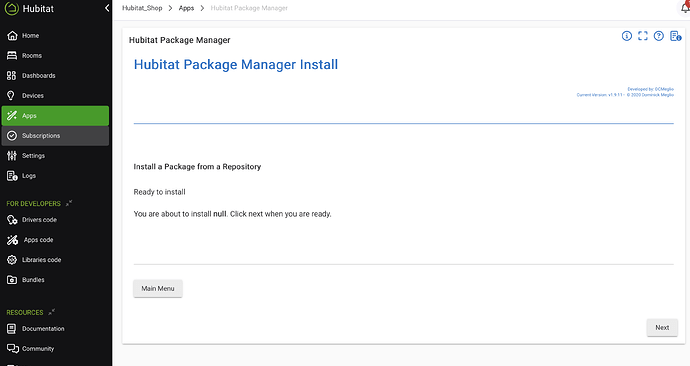Click the Rooms bed icon
690x366 pixels.
click(x=12, y=55)
